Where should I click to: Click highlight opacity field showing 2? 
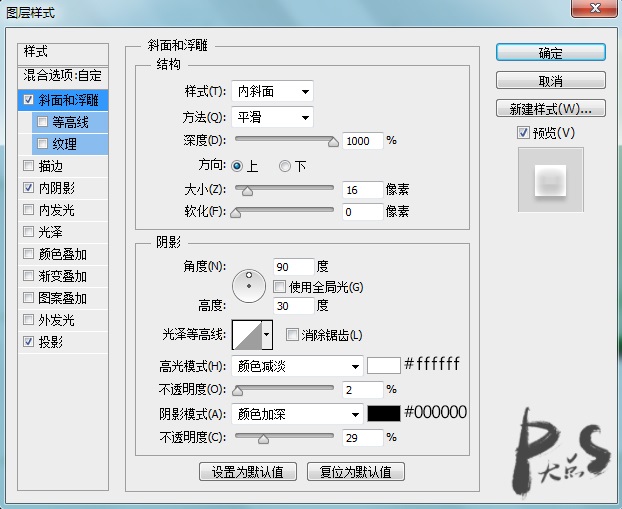click(x=363, y=390)
